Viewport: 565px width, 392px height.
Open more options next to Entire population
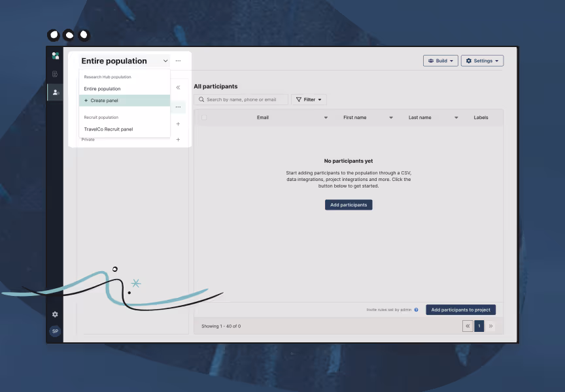[x=178, y=61]
